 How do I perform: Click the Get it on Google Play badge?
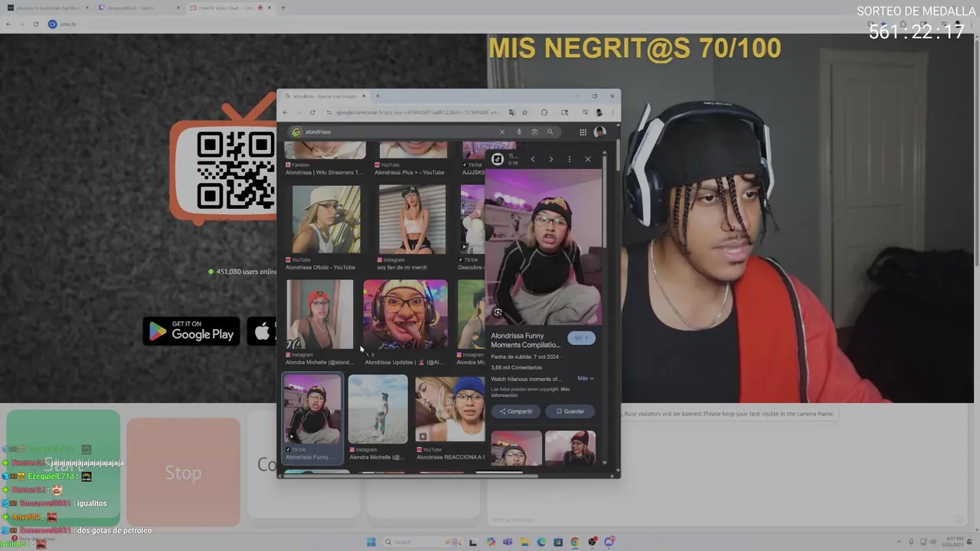[191, 331]
